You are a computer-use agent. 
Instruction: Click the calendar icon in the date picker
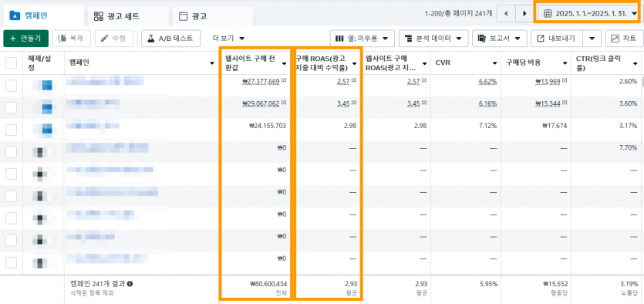[548, 14]
